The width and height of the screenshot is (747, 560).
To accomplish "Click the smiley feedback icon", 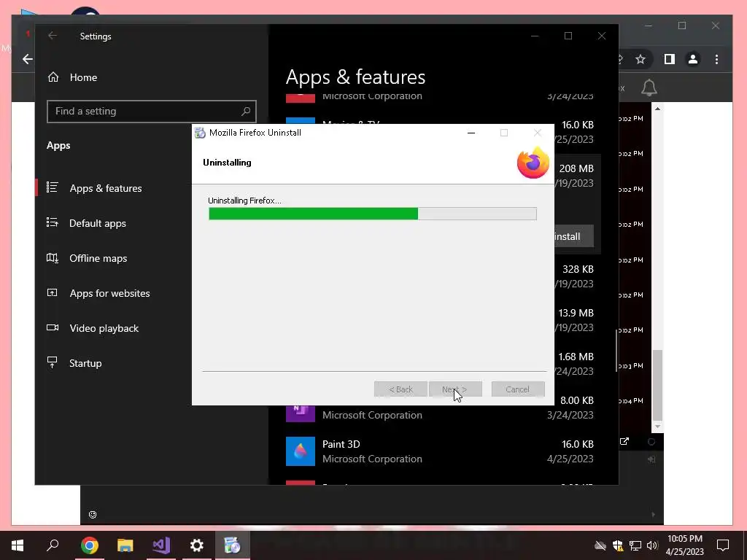I will pos(93,514).
